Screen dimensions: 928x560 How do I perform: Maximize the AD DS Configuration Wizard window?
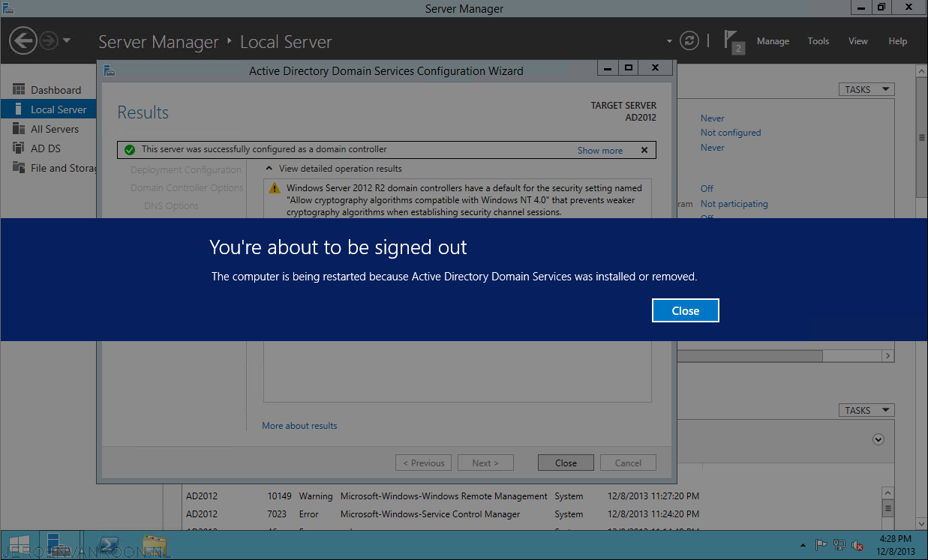pos(629,67)
